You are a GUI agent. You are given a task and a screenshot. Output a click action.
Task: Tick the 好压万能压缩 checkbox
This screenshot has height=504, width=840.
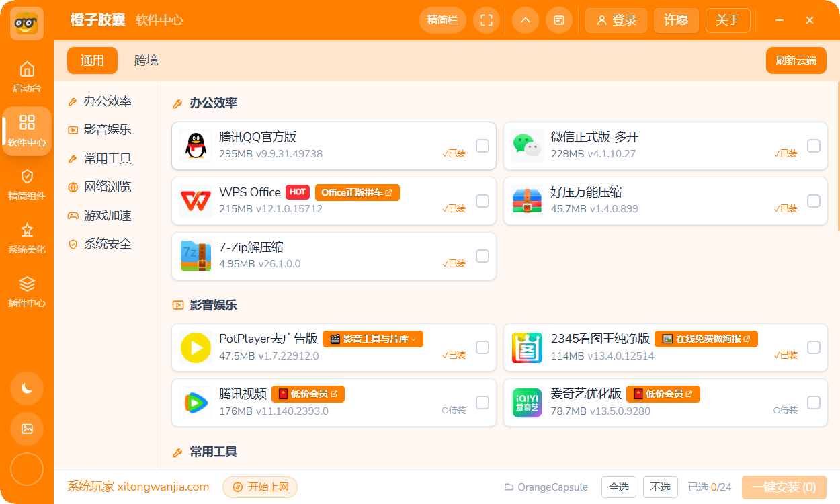click(x=814, y=200)
